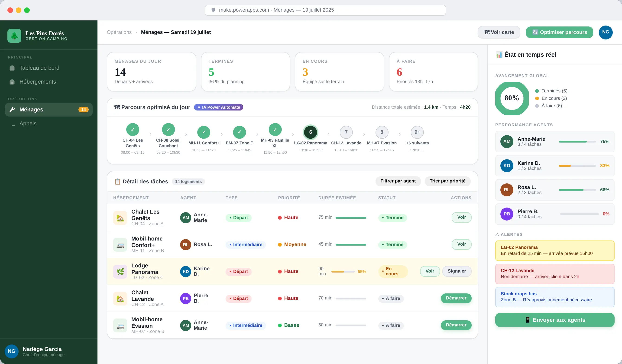Click the Lodge Panorama leaf icon
Screen dimensions: 622x364
[120, 271]
